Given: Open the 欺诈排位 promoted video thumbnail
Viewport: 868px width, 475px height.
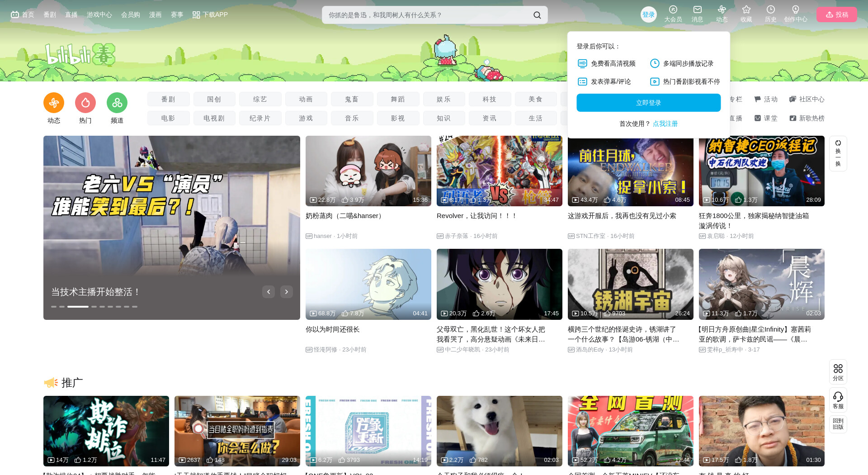Looking at the screenshot, I should coord(106,431).
